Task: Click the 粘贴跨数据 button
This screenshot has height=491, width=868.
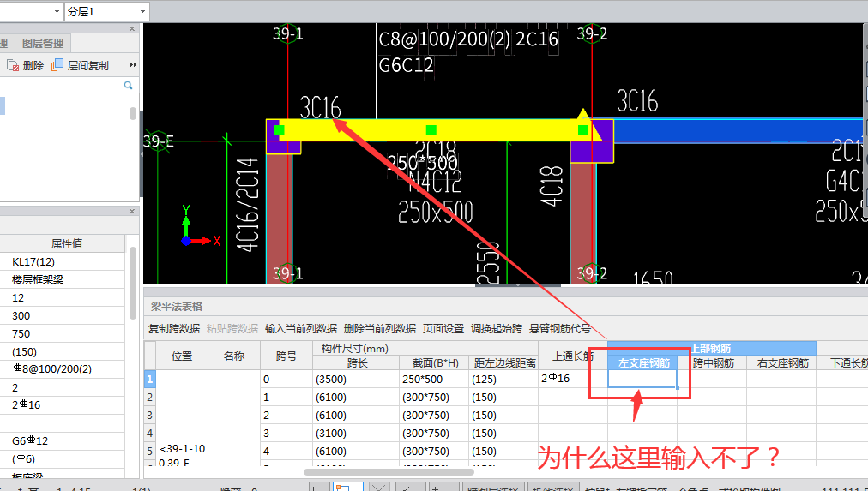Action: click(232, 329)
